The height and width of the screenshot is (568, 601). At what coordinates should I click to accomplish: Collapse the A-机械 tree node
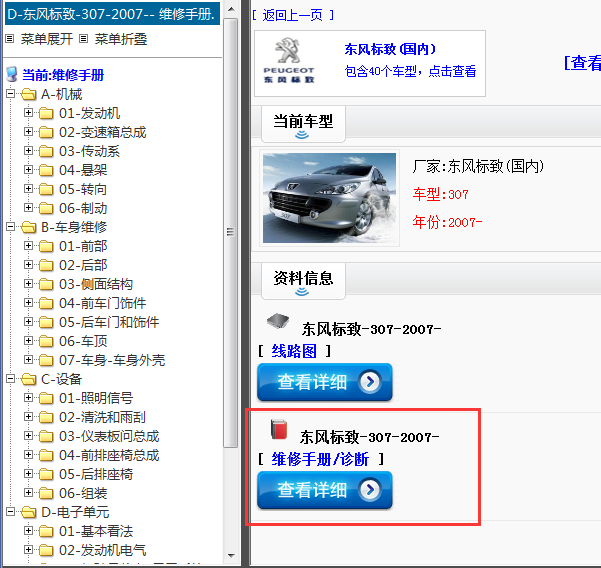click(11, 93)
